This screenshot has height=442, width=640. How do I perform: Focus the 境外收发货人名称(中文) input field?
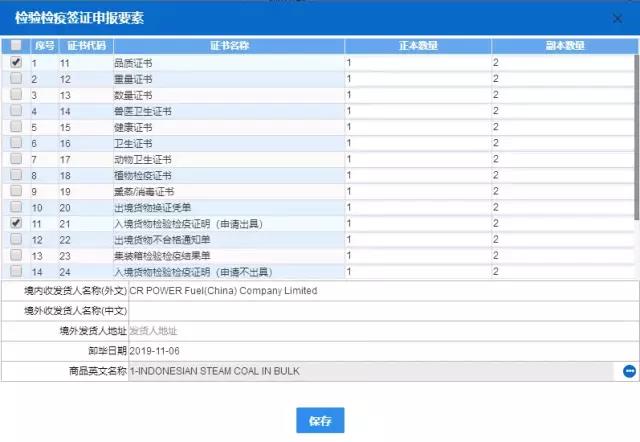point(383,311)
